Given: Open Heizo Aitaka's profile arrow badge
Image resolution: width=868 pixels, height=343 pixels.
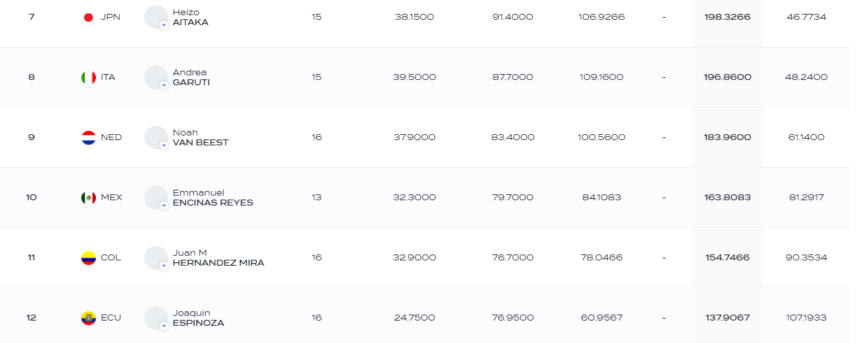Looking at the screenshot, I should point(163,24).
